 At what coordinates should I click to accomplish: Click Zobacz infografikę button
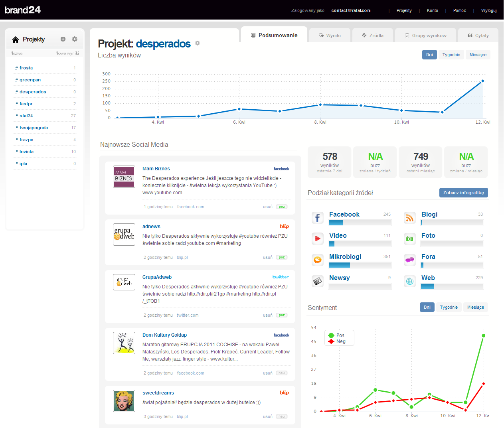(x=464, y=193)
